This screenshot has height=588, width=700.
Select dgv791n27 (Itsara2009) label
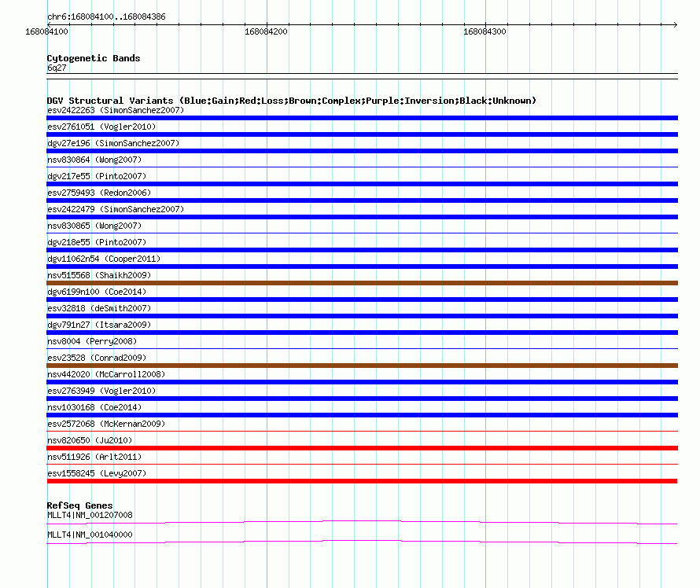tap(99, 325)
